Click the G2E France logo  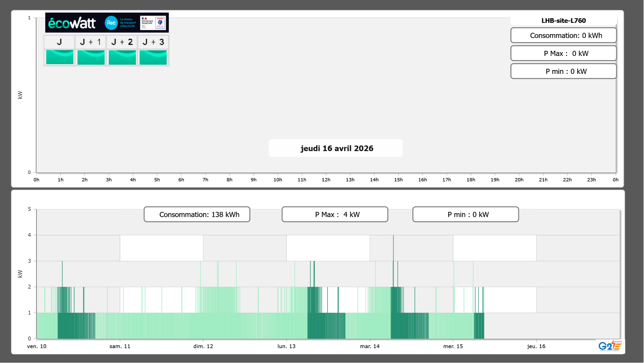coord(610,346)
